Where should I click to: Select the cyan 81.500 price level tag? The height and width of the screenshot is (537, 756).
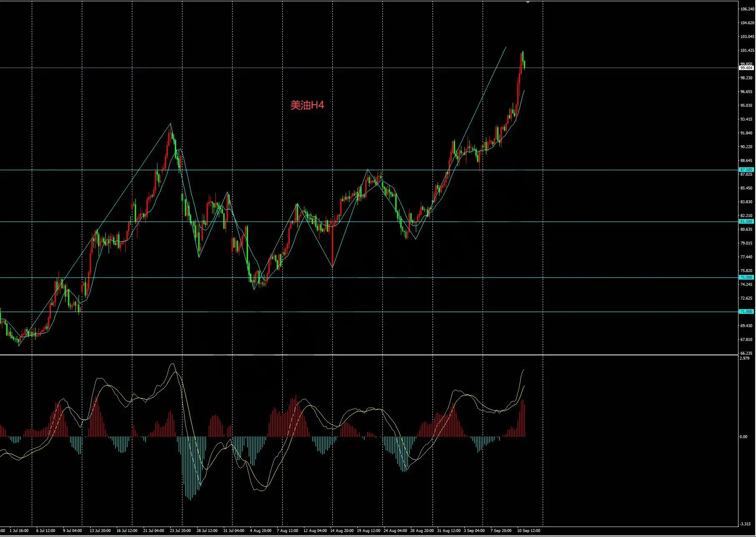click(x=746, y=222)
